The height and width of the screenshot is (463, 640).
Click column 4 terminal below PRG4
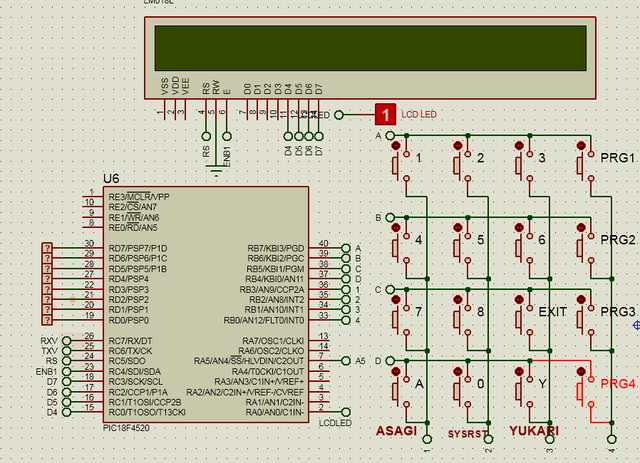point(611,439)
